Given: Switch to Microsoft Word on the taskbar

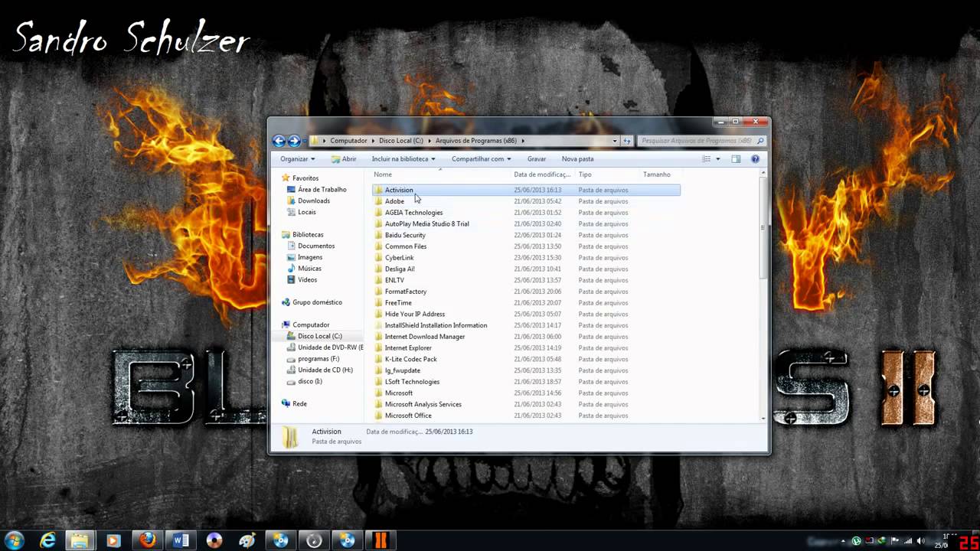Looking at the screenshot, I should pyautogui.click(x=181, y=540).
